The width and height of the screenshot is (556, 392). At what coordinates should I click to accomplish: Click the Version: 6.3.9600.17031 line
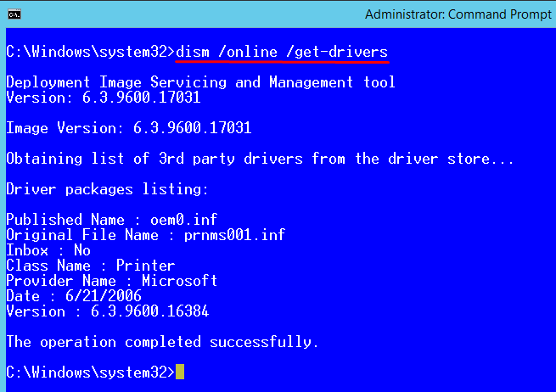pos(104,98)
